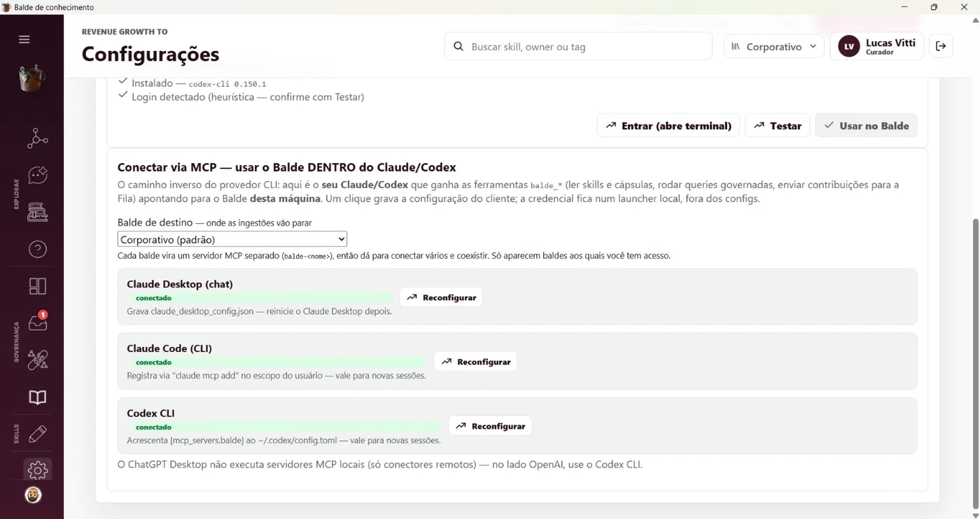The image size is (980, 519).
Task: Click Entrar (abre terminal) button
Action: [668, 126]
